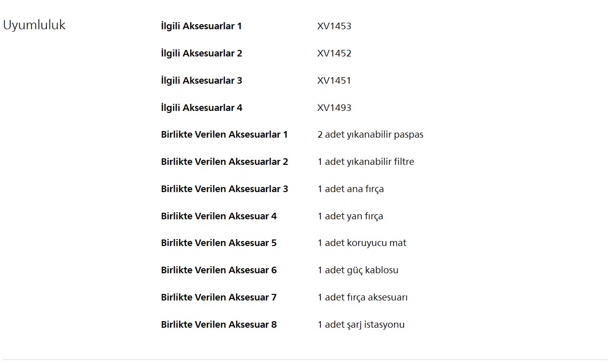This screenshot has height=364, width=613.
Task: Click the XV1493 accessory code
Action: (x=334, y=108)
